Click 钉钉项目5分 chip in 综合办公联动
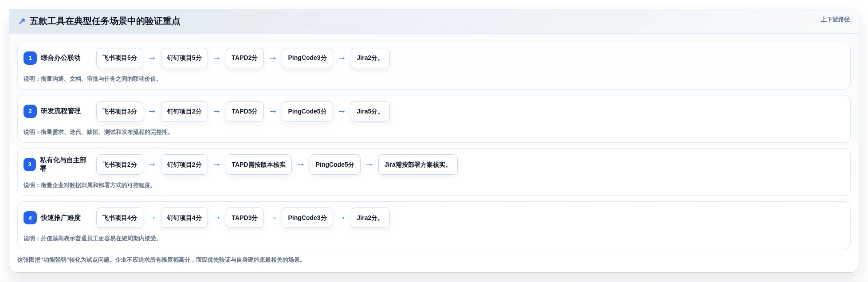 pos(185,58)
